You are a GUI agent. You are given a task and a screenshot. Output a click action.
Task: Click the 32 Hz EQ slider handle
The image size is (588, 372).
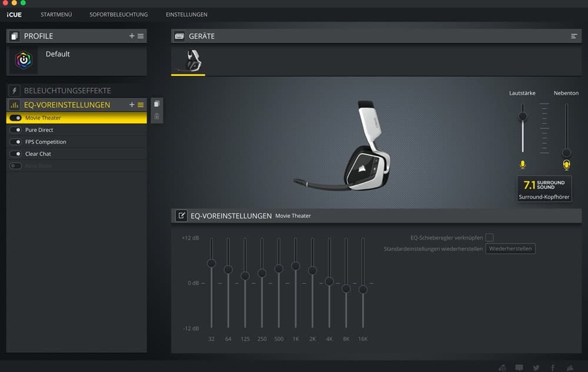[212, 263]
